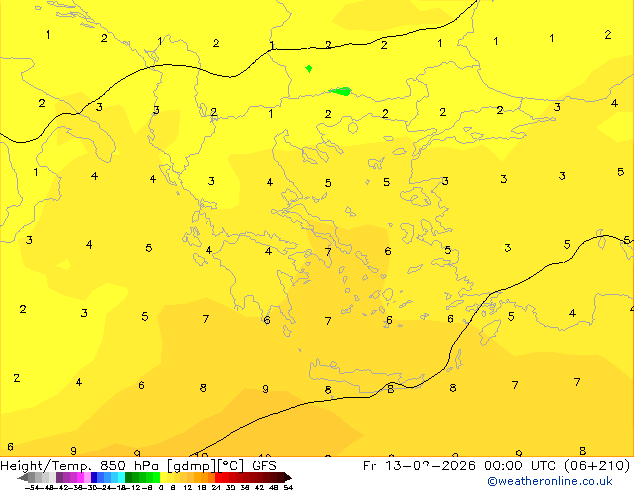This screenshot has height=490, width=634.
Task: Click the 'GFS' model label
Action: point(264,466)
